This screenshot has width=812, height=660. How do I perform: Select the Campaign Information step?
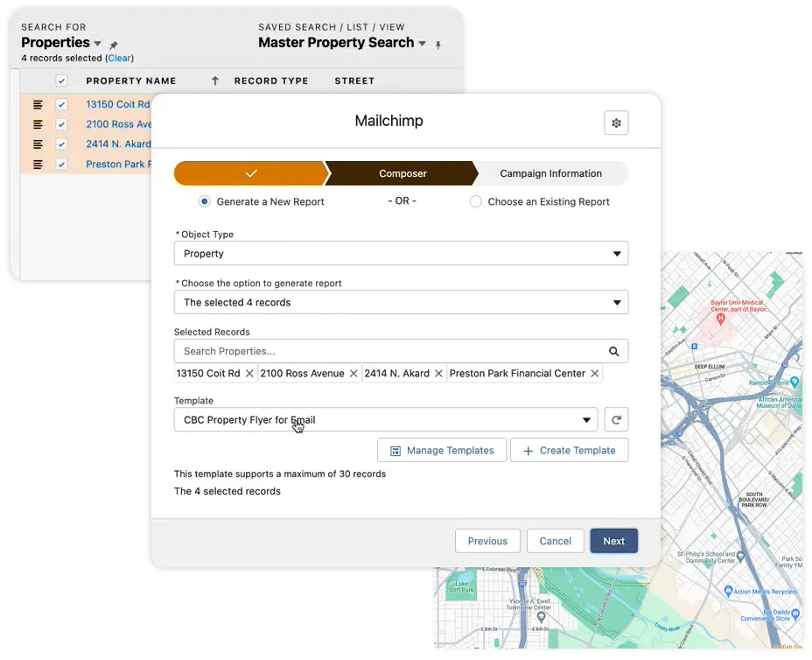[550, 173]
